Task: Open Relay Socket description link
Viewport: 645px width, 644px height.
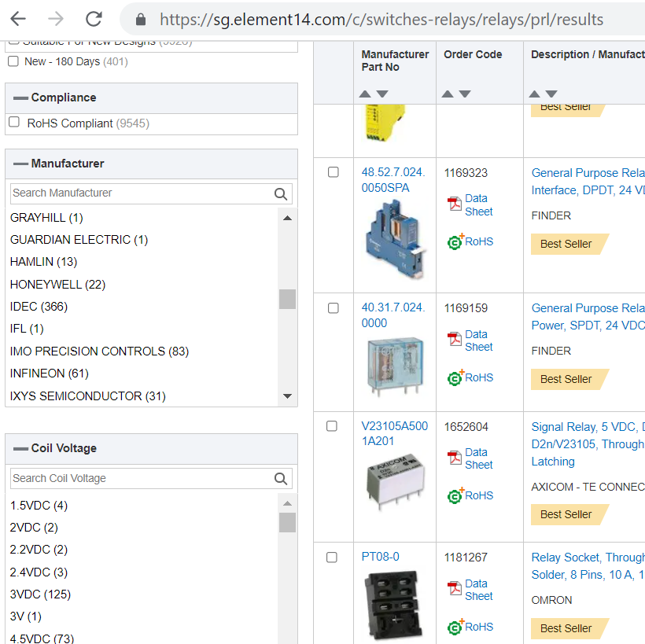Action: point(588,566)
